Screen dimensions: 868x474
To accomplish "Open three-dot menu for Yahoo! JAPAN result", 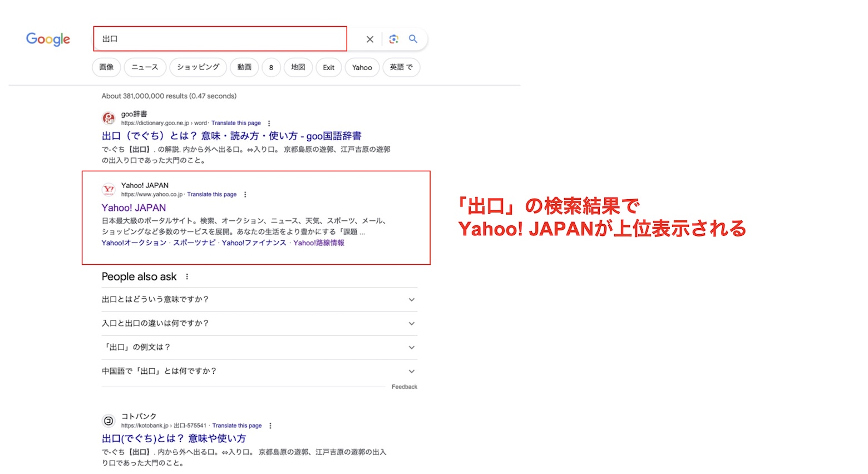I will 245,195.
